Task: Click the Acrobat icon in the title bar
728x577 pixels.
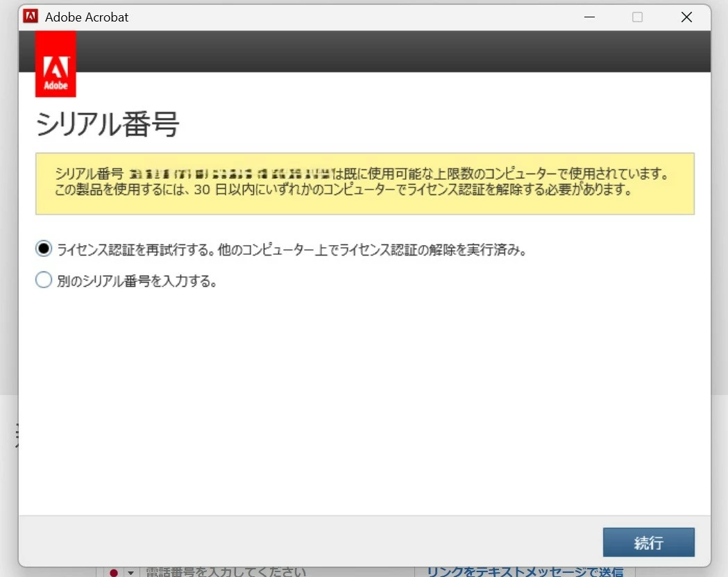Action: (x=31, y=17)
